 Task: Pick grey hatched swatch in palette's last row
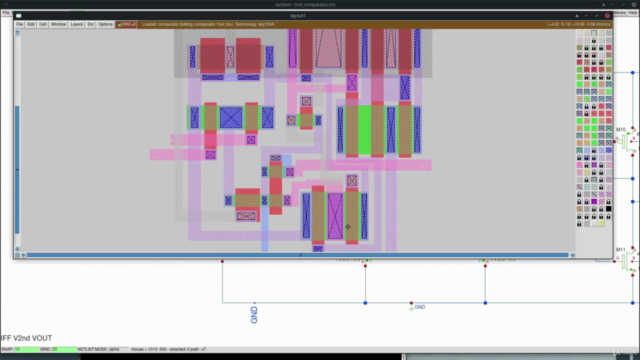point(586,223)
